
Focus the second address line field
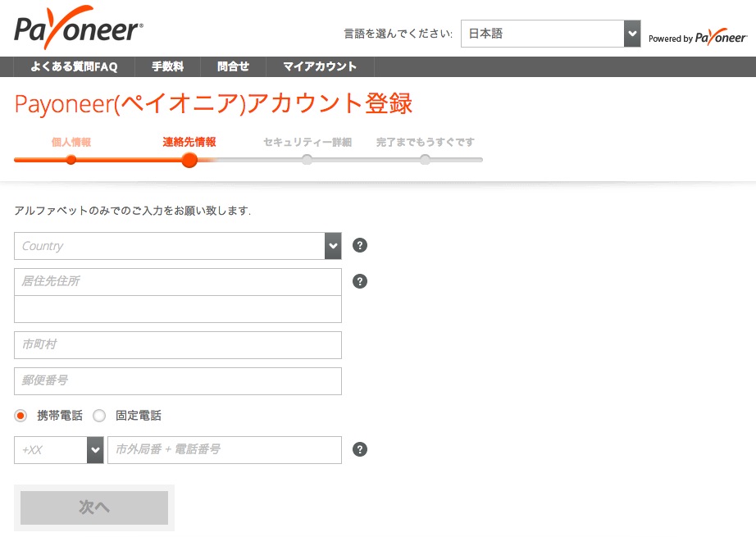pyautogui.click(x=178, y=309)
